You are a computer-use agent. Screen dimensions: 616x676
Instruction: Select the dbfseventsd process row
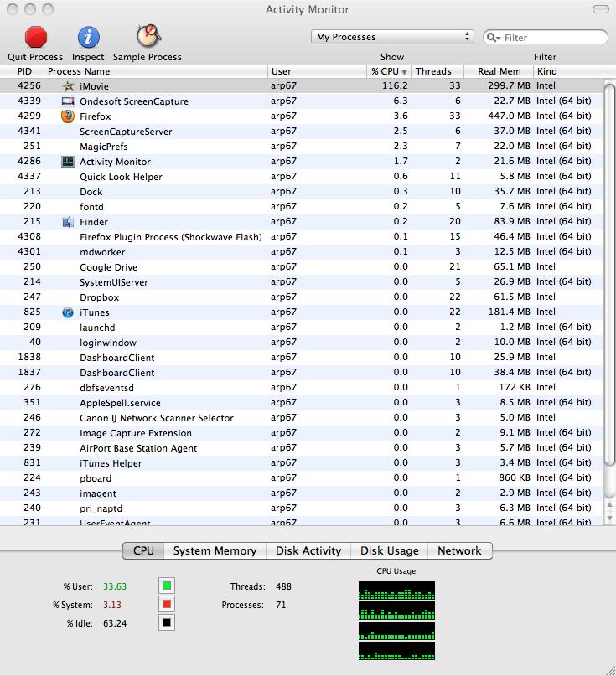[302, 388]
